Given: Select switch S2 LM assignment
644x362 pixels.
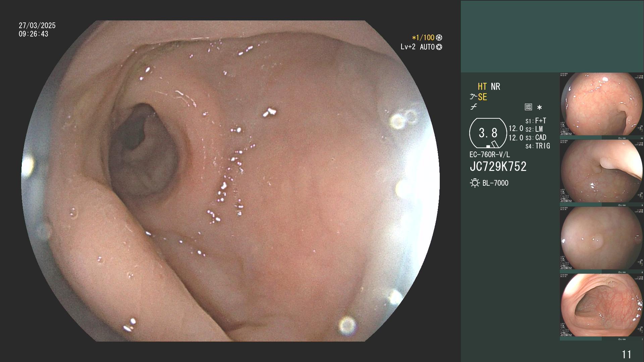Looking at the screenshot, I should [534, 129].
